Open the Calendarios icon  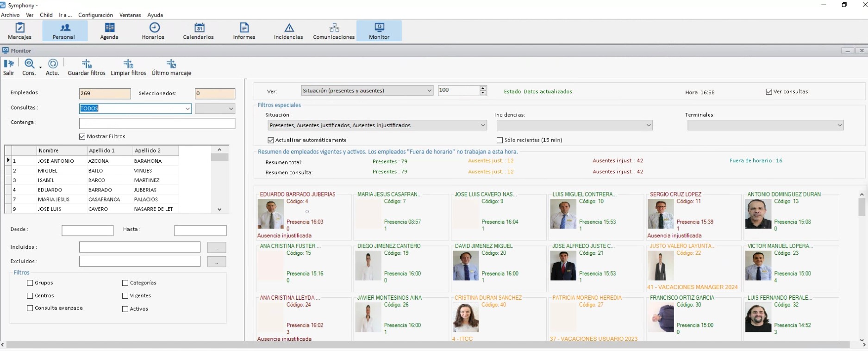tap(200, 27)
